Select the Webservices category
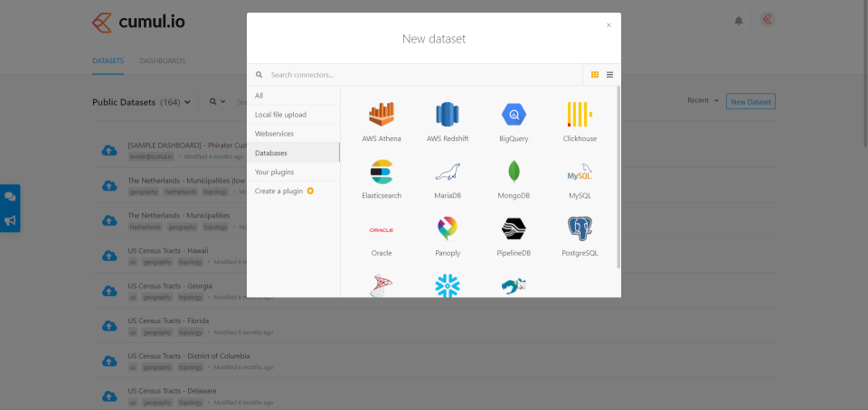Viewport: 868px width, 410px height. [293, 134]
